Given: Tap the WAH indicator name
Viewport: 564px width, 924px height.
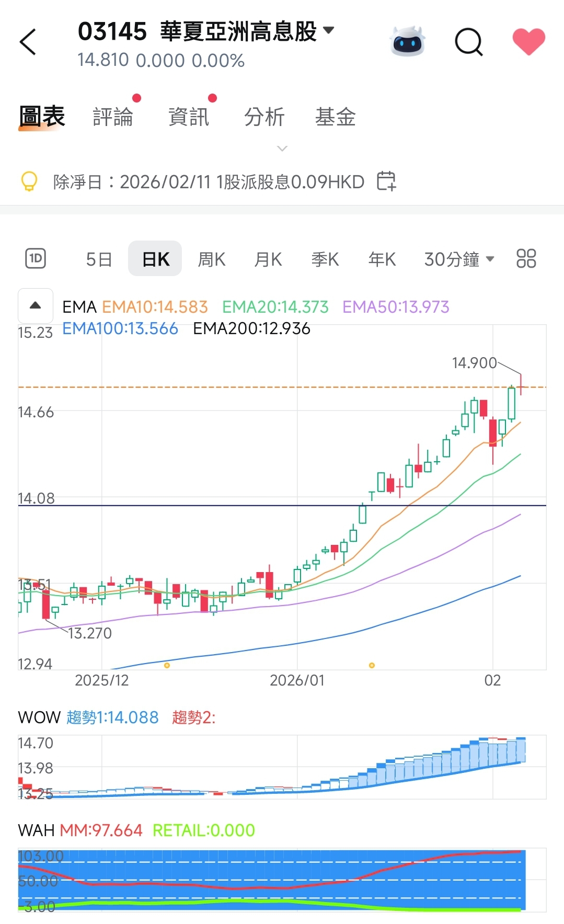Looking at the screenshot, I should [36, 830].
